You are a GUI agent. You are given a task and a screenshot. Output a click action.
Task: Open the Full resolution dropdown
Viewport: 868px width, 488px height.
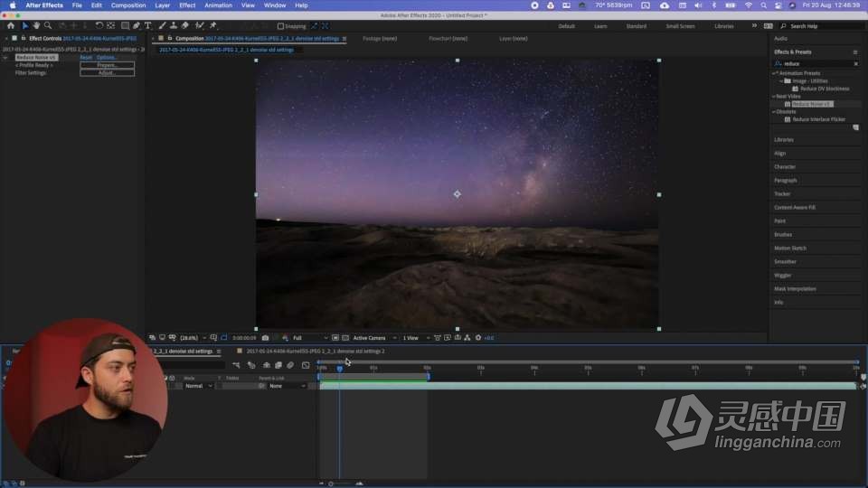point(310,337)
